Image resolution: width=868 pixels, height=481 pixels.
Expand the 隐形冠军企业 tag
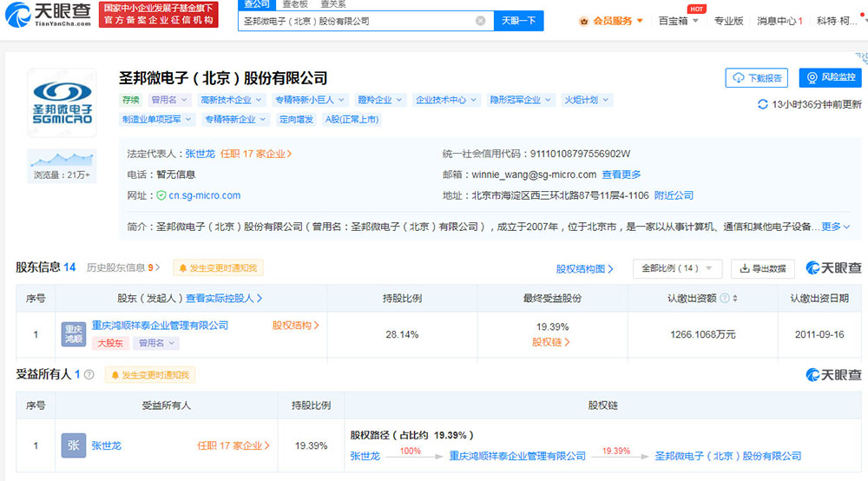[520, 100]
